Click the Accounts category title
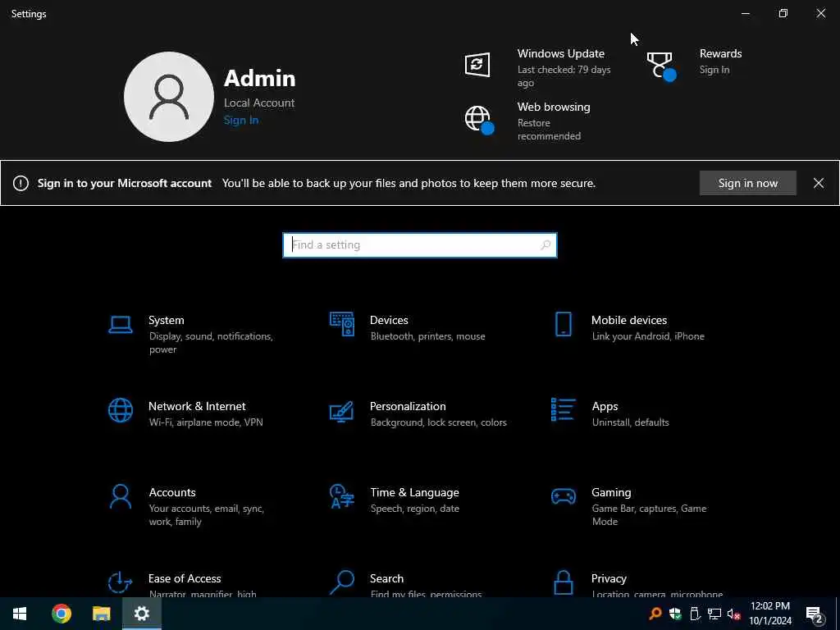Screen dimensions: 840x630 [x=172, y=492]
